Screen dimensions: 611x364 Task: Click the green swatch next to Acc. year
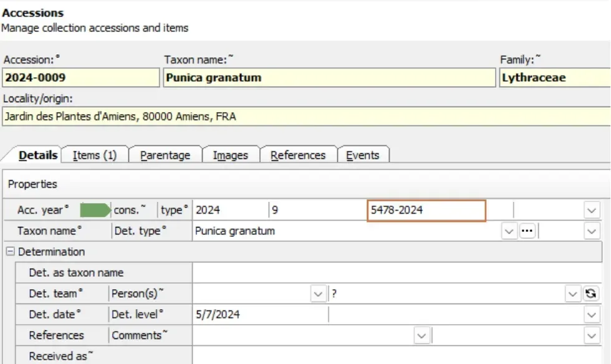[95, 210]
